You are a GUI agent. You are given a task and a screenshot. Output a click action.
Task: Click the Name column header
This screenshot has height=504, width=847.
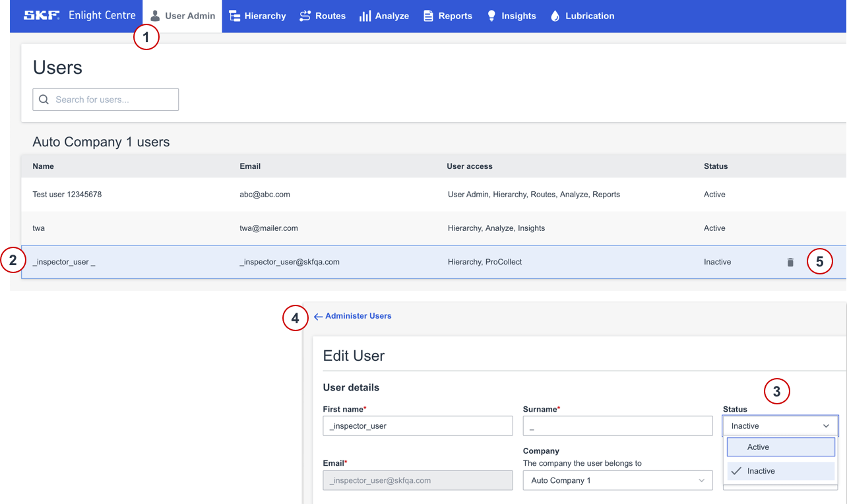point(44,166)
